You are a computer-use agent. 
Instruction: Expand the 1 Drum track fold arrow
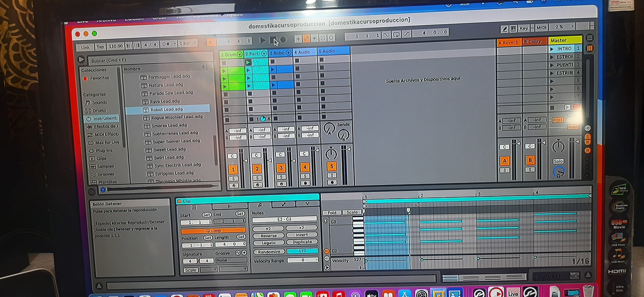point(240,54)
